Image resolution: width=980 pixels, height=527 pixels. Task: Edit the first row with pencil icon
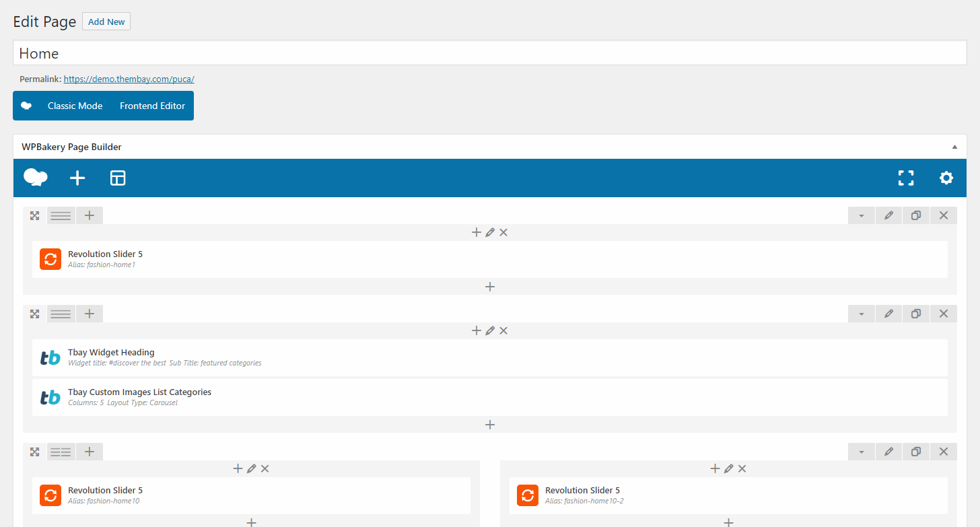pos(888,215)
